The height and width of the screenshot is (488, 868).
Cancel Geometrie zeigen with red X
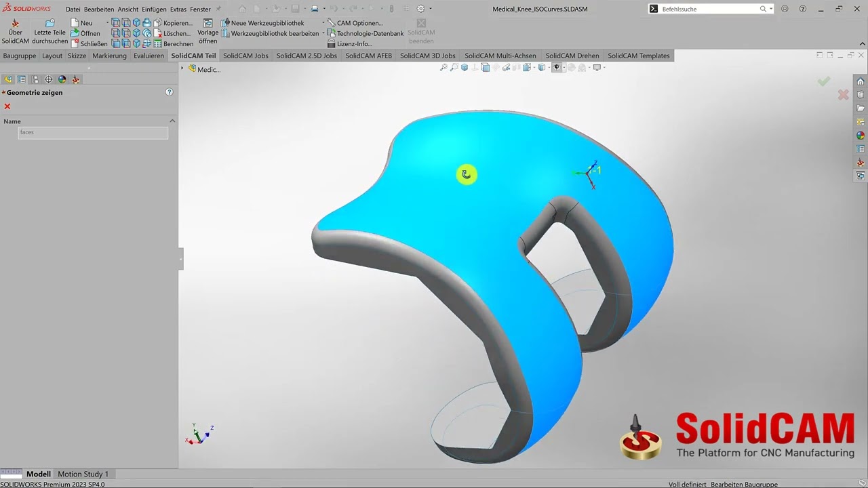point(7,106)
